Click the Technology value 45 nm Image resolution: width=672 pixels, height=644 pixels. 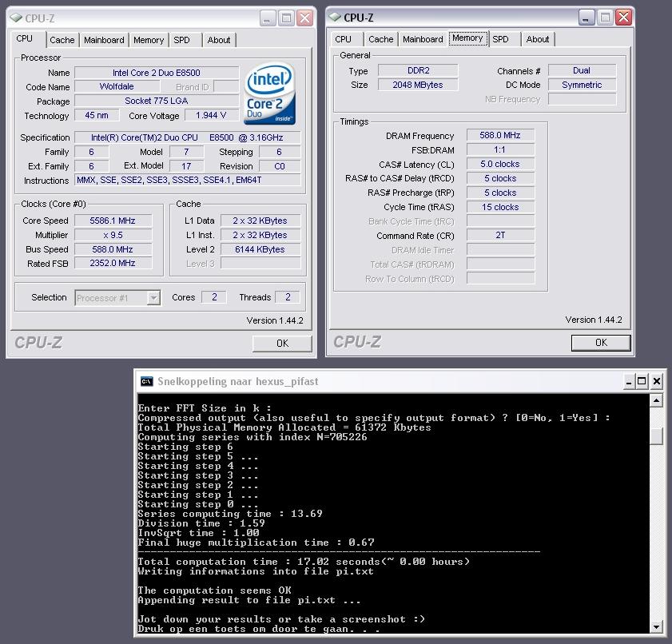[x=97, y=115]
